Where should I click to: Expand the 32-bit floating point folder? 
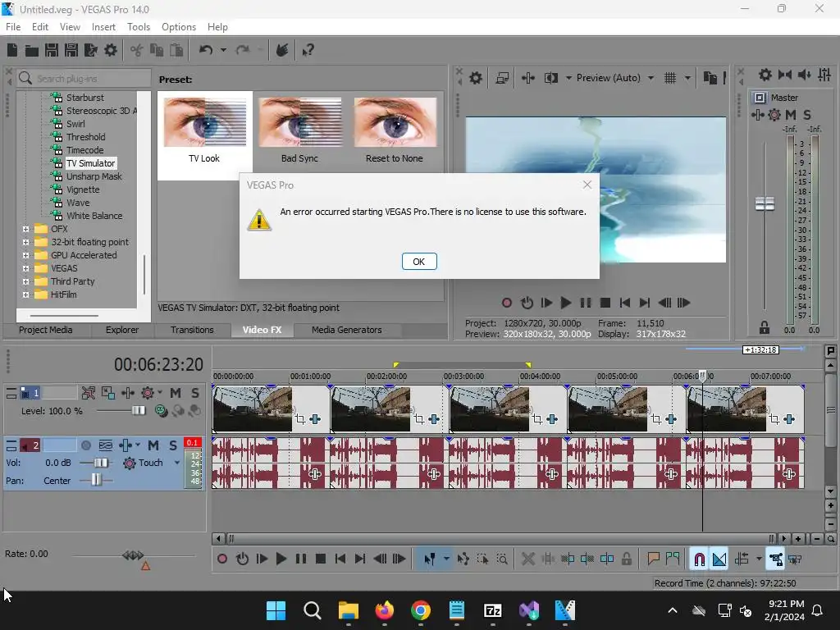(x=25, y=242)
